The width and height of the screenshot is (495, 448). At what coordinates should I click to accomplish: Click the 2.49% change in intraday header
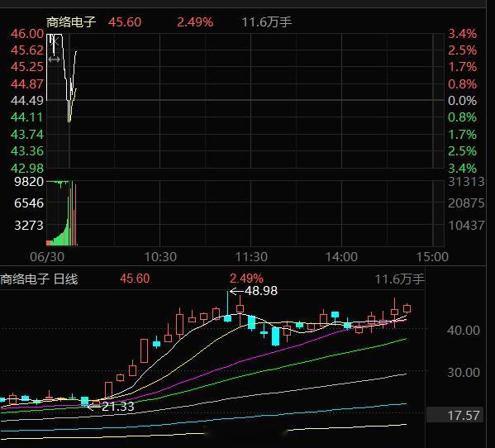tap(195, 22)
